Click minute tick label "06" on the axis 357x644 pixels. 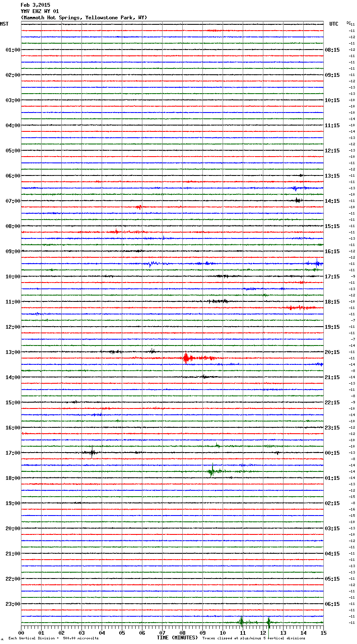142,633
